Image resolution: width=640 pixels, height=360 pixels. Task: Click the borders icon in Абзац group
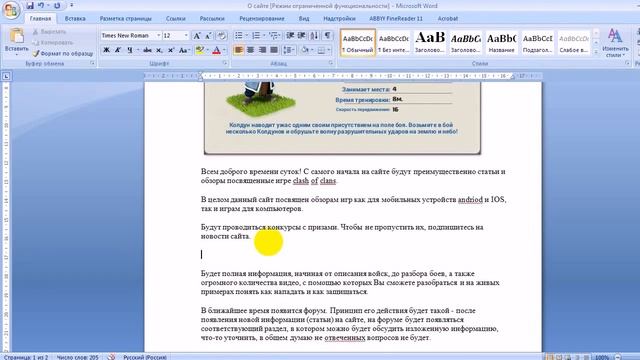point(322,50)
